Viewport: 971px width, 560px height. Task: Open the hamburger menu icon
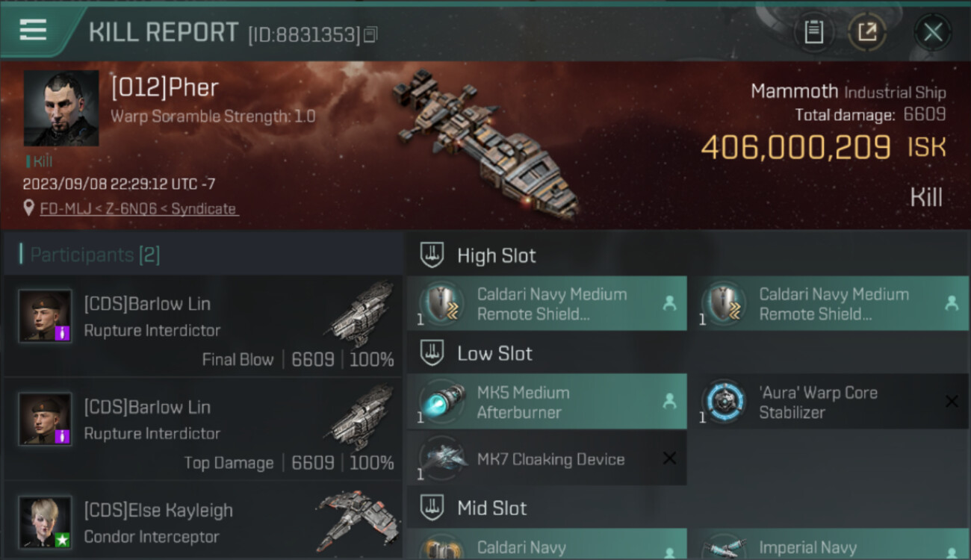[33, 30]
